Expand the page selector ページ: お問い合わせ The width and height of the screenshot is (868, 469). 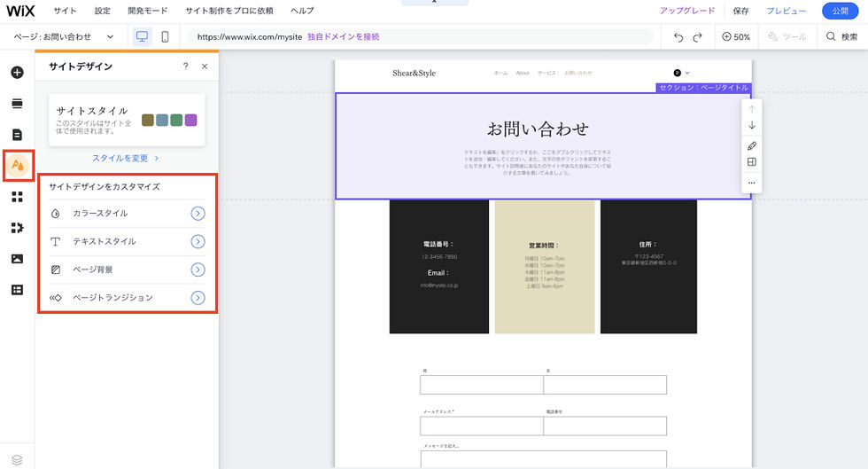63,36
